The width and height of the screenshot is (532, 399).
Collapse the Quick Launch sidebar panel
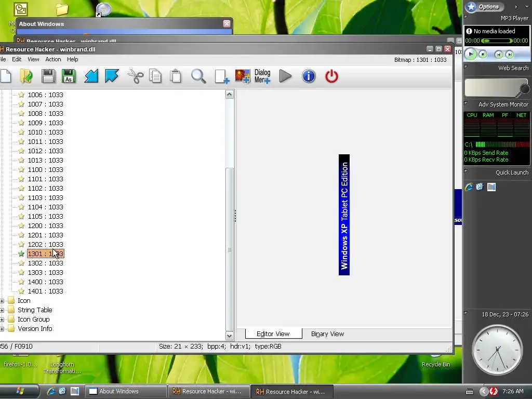pyautogui.click(x=466, y=171)
